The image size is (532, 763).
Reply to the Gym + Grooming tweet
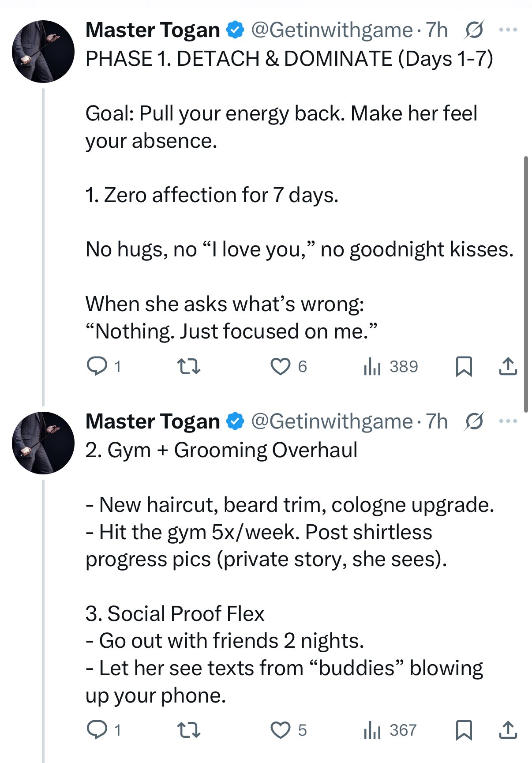[97, 730]
